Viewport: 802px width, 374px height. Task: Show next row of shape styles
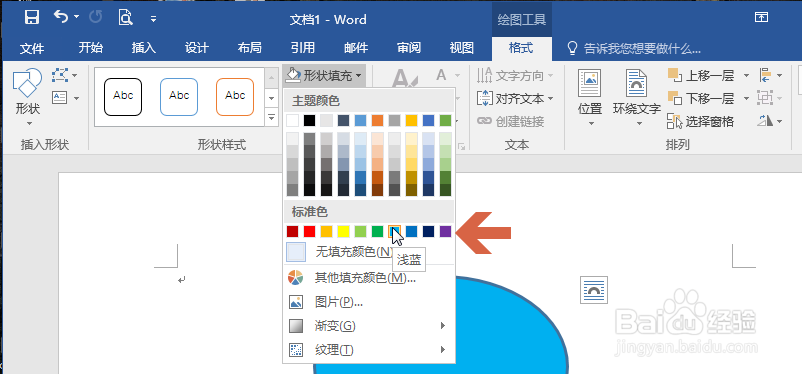272,97
